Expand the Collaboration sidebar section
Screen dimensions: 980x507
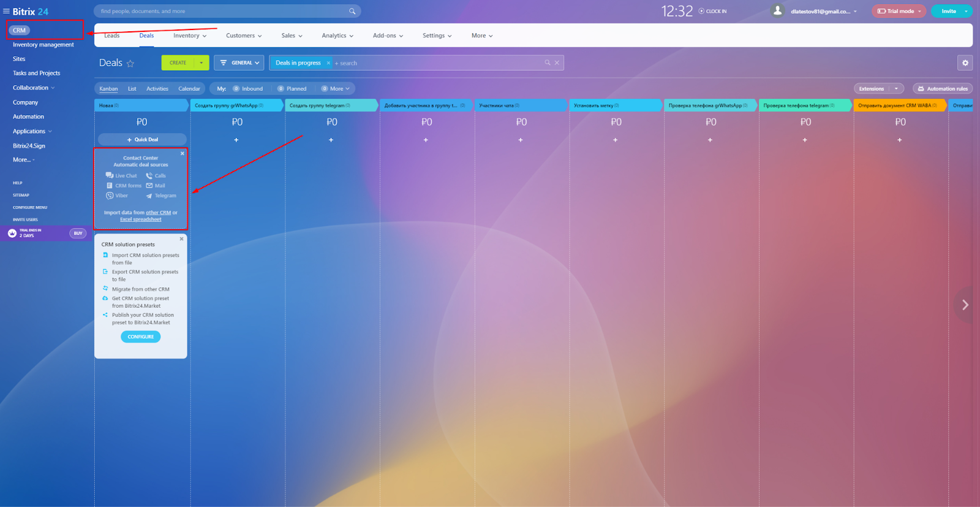[x=34, y=88]
